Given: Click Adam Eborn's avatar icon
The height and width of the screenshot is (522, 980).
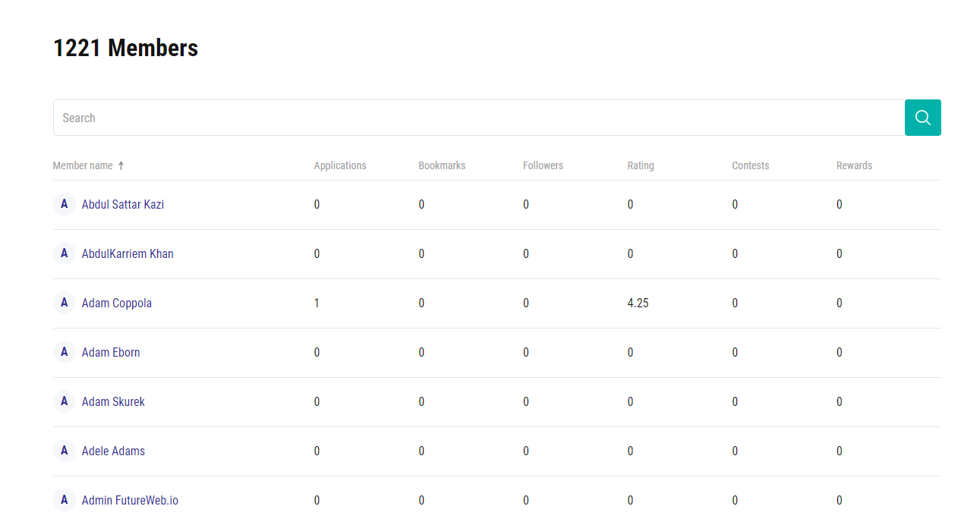Looking at the screenshot, I should click(64, 352).
